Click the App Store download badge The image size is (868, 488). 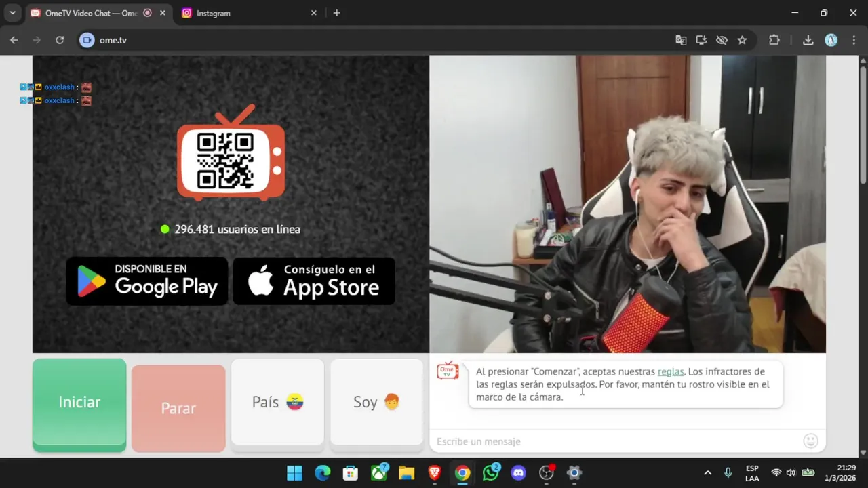click(x=314, y=281)
